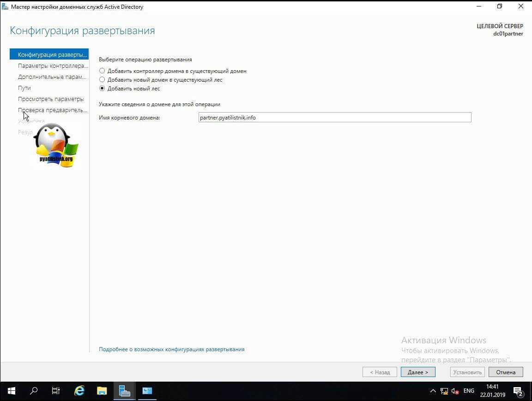Screen dimensions: 532x401
Task: Open 'Пути' wizard step
Action: pyautogui.click(x=24, y=88)
